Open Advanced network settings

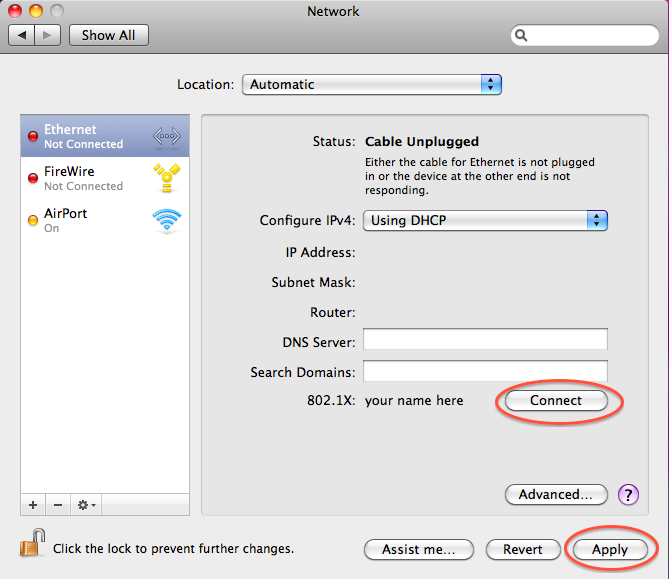(556, 495)
